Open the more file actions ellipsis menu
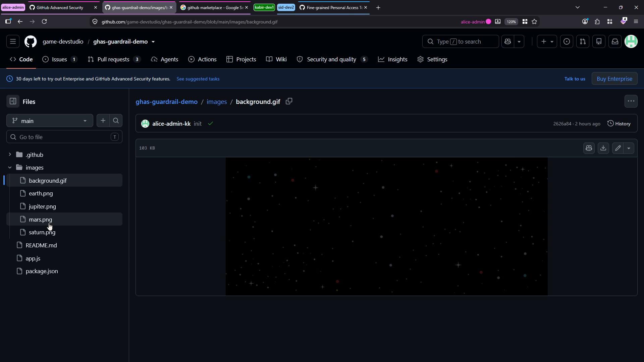 coord(631,101)
